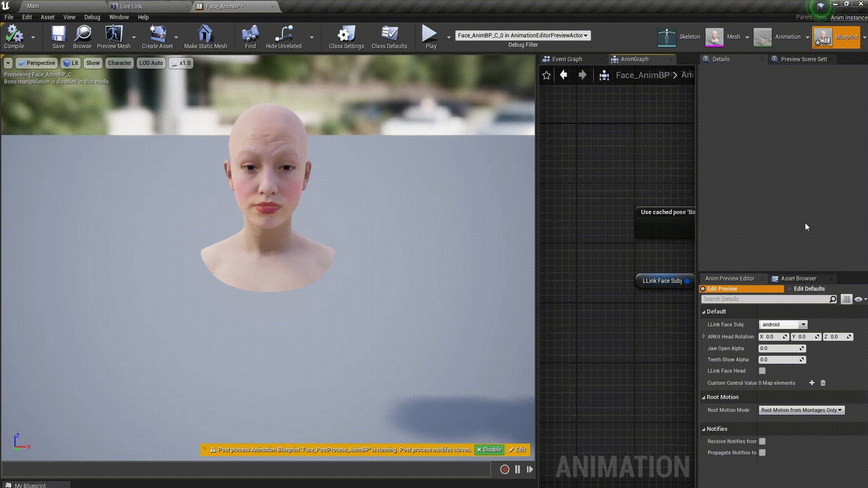Image resolution: width=868 pixels, height=488 pixels.
Task: Click the Edit Defaults button
Action: tap(809, 289)
